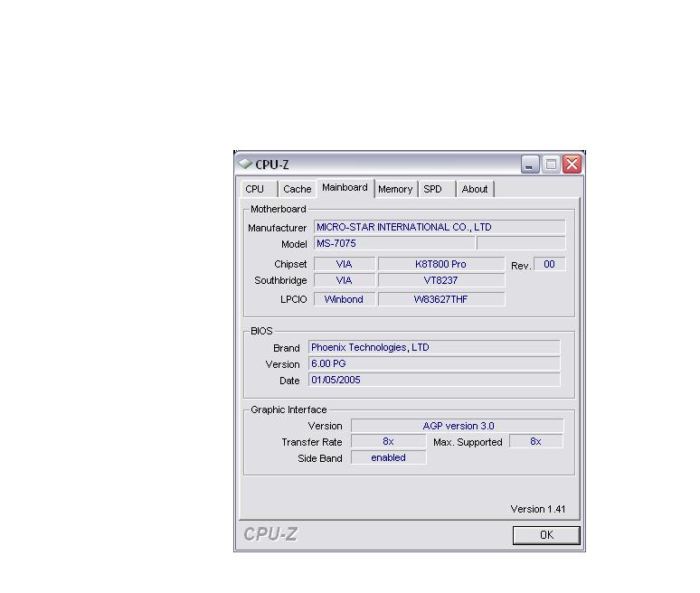Click the Model field MS-7075

point(394,244)
